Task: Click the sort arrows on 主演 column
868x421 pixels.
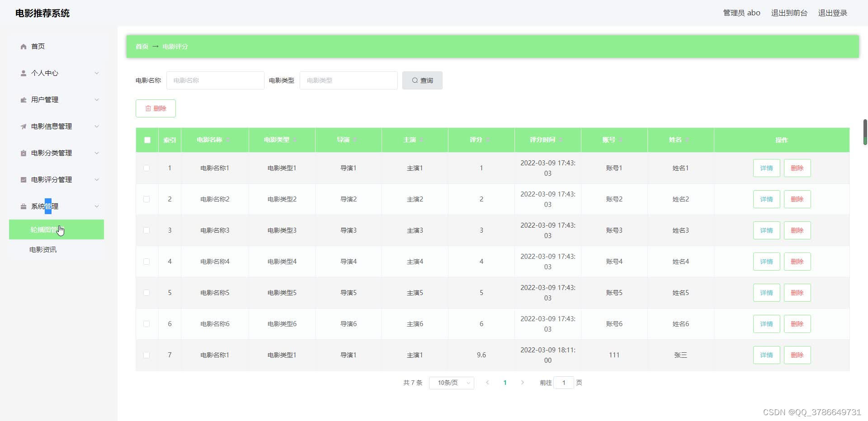Action: tap(421, 140)
